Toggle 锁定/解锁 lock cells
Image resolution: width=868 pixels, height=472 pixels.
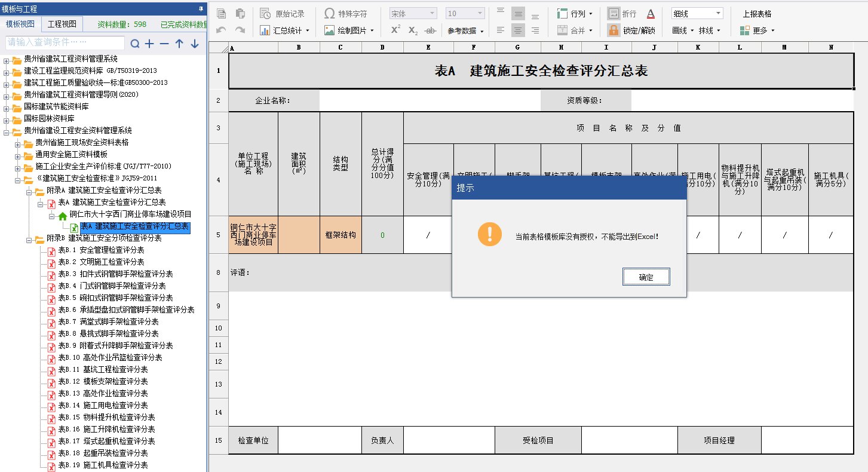[631, 30]
